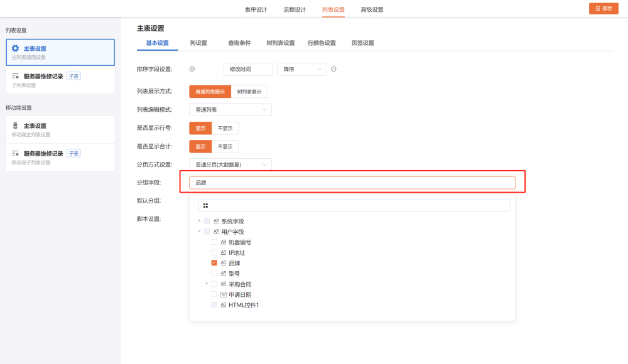Tick the IP地址 checkbox
This screenshot has height=364, width=628.
[x=214, y=253]
